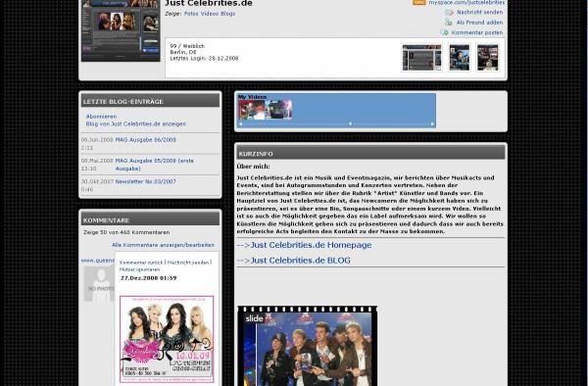The image size is (588, 386).
Task: Click the orange URL badge icon
Action: 418,2
